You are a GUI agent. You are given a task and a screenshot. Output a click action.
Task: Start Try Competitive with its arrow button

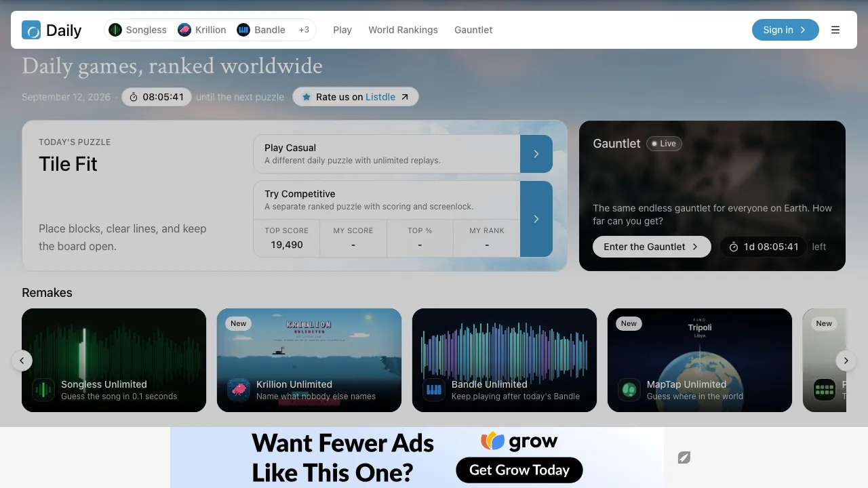click(536, 219)
